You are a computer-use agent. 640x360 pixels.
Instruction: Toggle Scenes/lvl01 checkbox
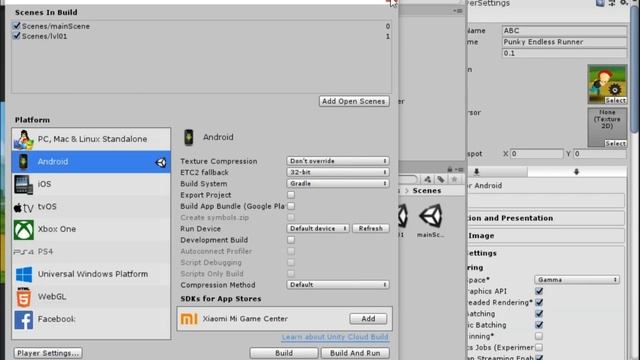(x=17, y=36)
